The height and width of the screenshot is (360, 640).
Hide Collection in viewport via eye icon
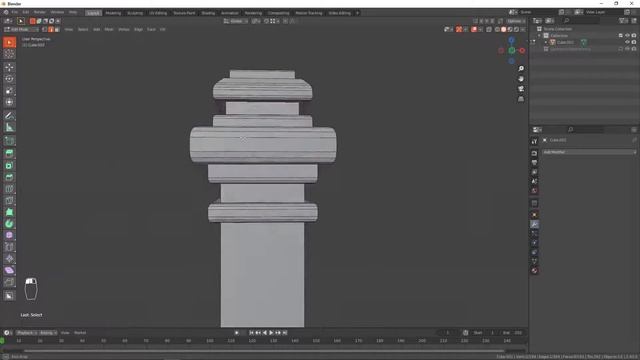pyautogui.click(x=627, y=36)
